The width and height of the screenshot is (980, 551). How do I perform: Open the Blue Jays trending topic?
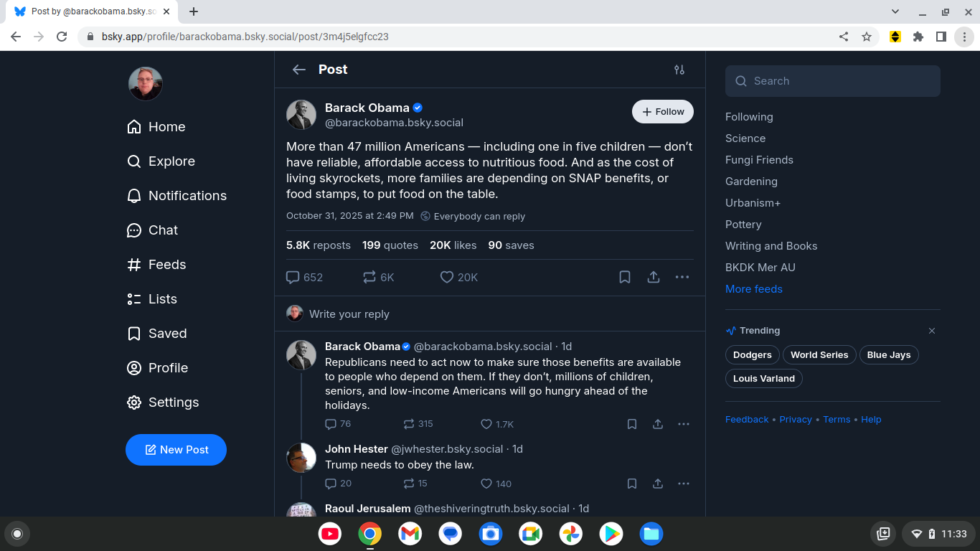click(x=889, y=355)
